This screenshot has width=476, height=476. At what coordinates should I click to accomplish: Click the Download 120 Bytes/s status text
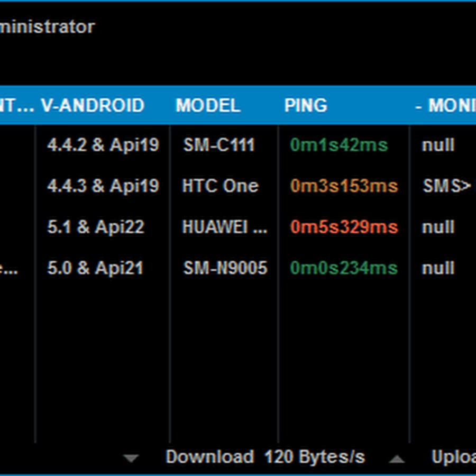266,457
